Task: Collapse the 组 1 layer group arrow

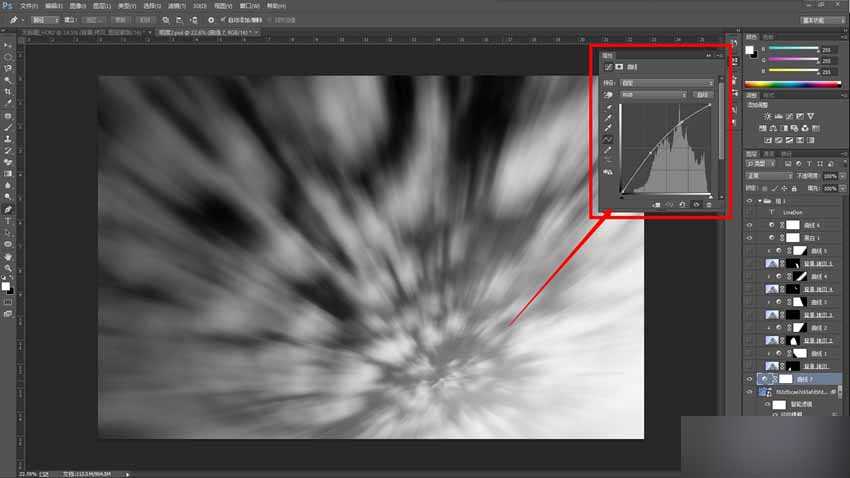Action: pyautogui.click(x=761, y=200)
